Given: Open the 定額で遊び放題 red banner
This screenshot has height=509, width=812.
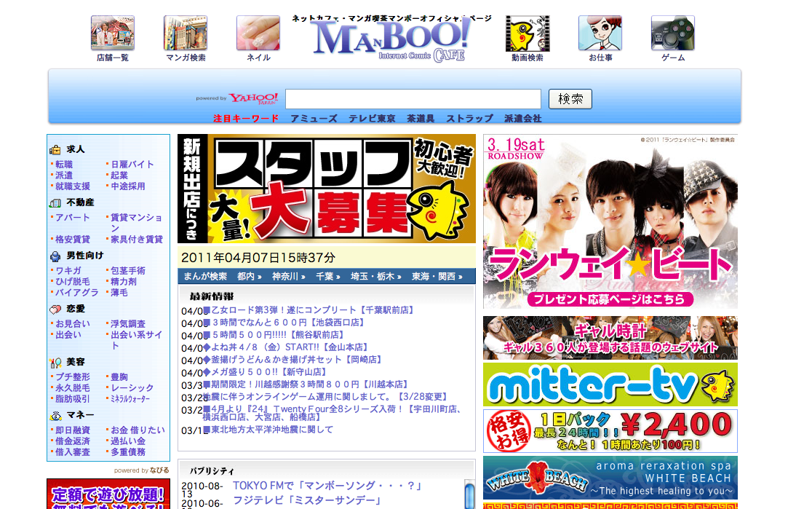Looking at the screenshot, I should 108,494.
